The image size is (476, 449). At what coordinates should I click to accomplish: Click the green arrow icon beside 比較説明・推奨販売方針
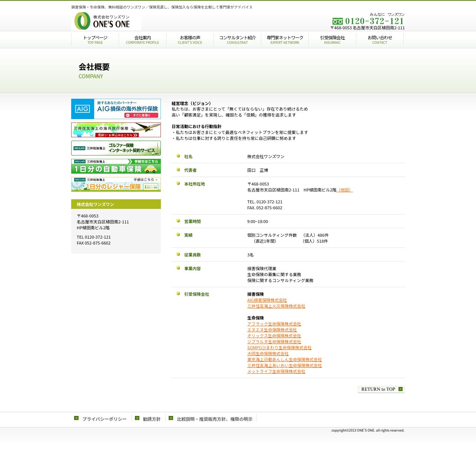tap(171, 418)
